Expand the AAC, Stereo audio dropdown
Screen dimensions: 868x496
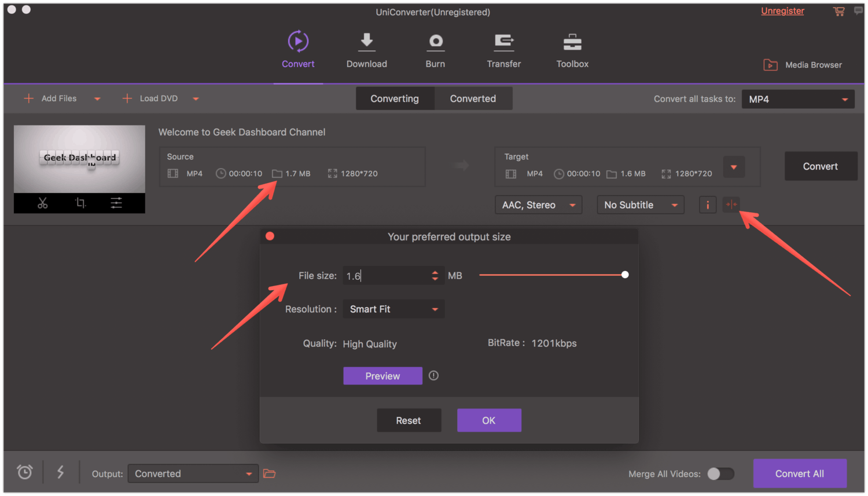click(x=538, y=205)
